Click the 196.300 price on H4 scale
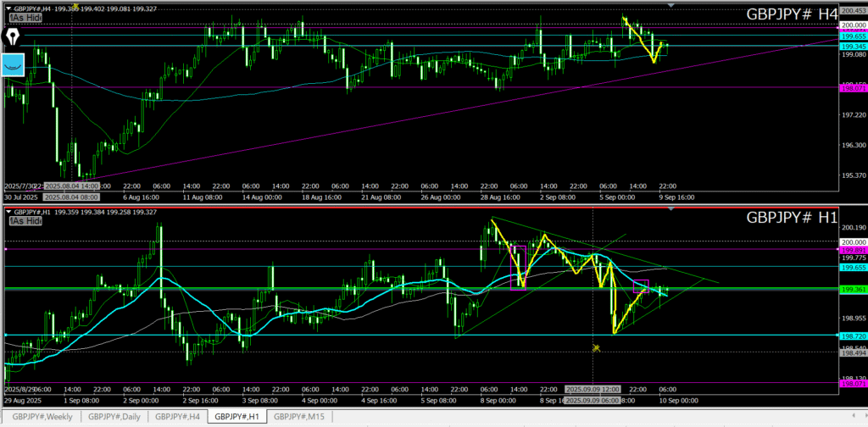This screenshot has width=868, height=427. tap(853, 145)
